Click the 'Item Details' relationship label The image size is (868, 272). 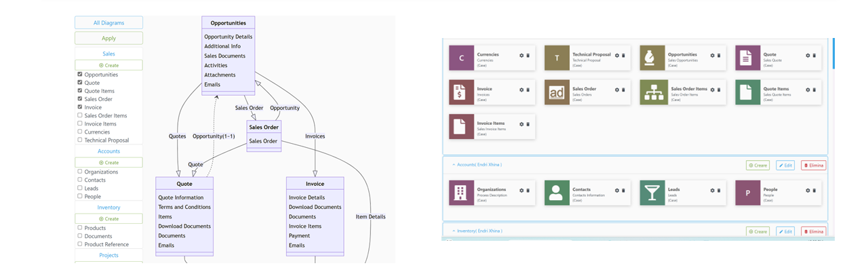[370, 216]
